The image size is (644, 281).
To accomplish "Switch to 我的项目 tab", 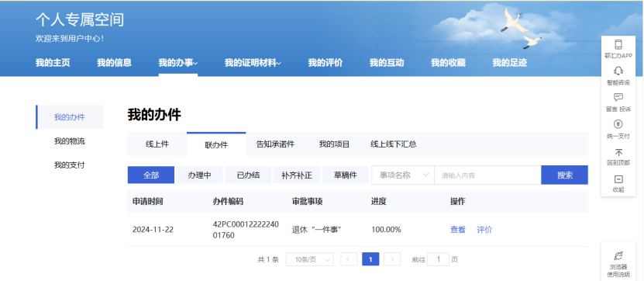I will pyautogui.click(x=334, y=144).
